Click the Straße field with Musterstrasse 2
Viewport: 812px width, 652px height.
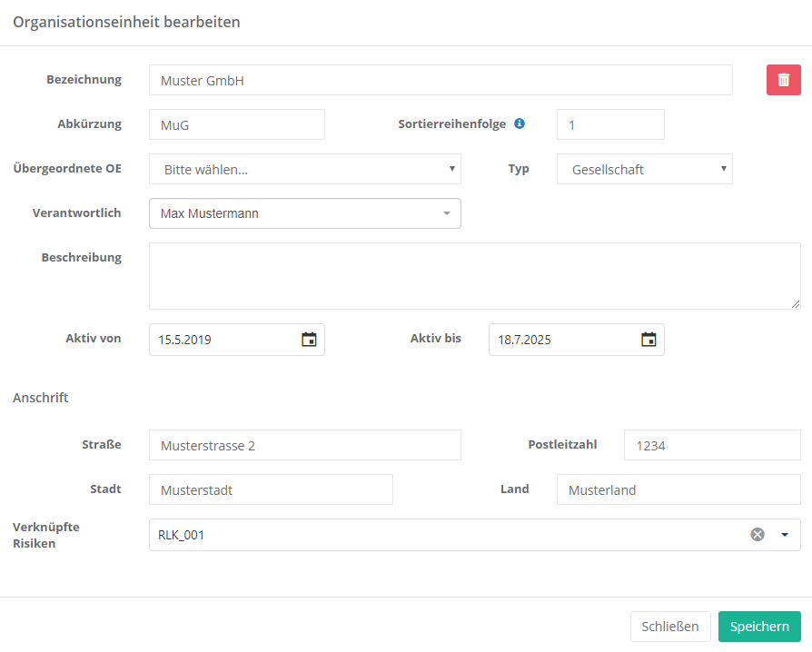coord(304,445)
